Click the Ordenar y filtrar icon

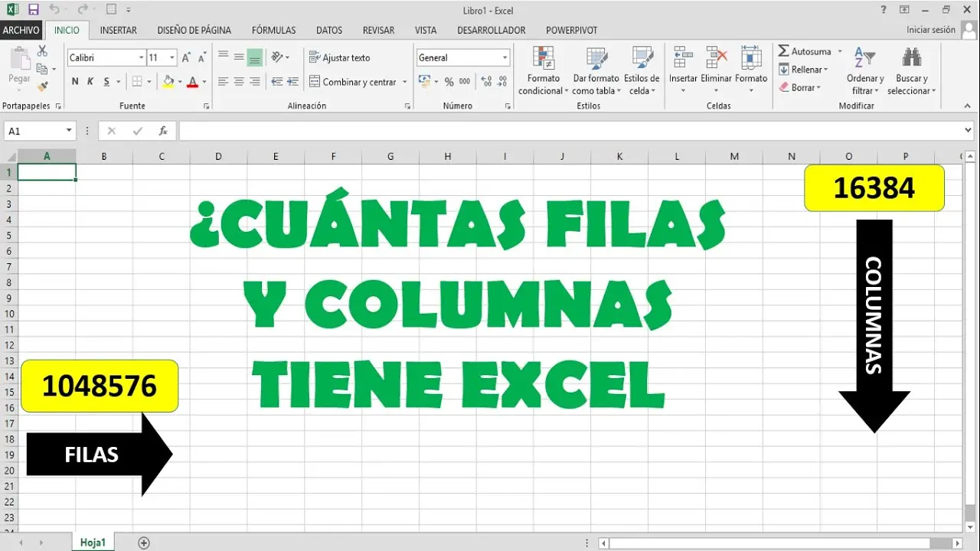click(x=864, y=59)
